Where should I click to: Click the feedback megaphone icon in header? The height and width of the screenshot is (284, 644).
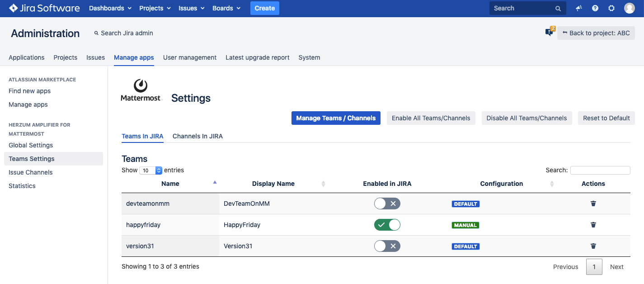579,8
